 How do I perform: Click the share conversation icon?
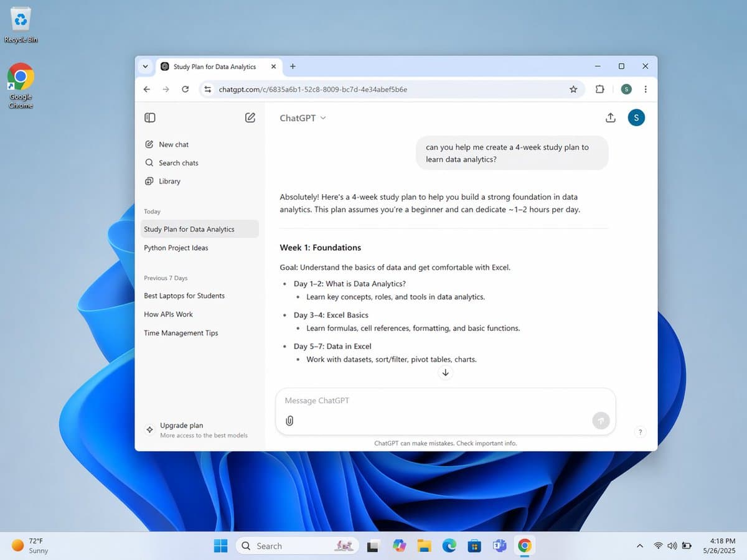point(611,118)
